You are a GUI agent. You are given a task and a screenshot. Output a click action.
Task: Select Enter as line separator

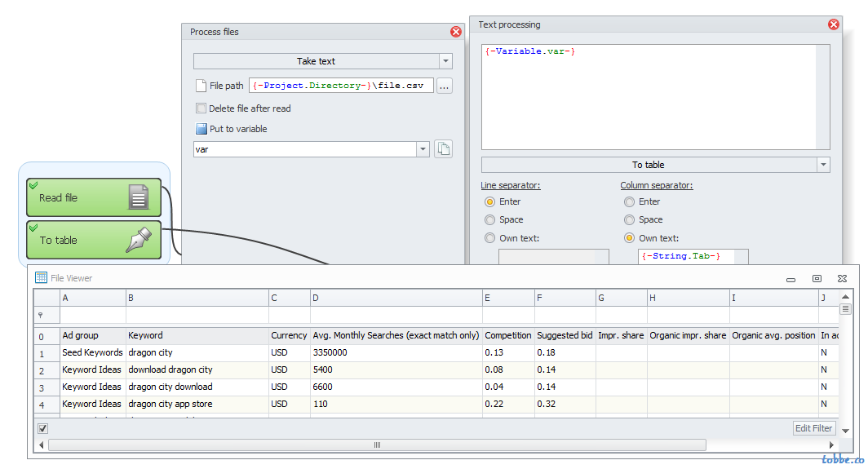click(x=489, y=201)
